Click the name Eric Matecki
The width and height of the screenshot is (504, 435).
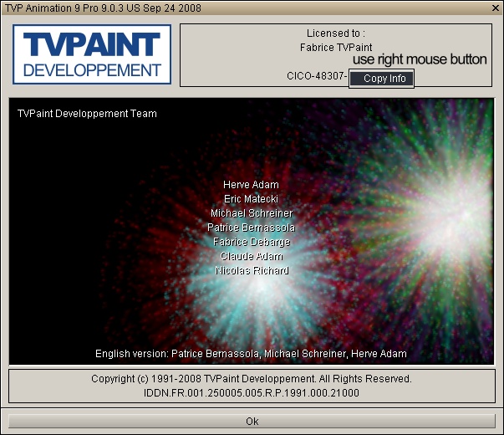tap(251, 199)
